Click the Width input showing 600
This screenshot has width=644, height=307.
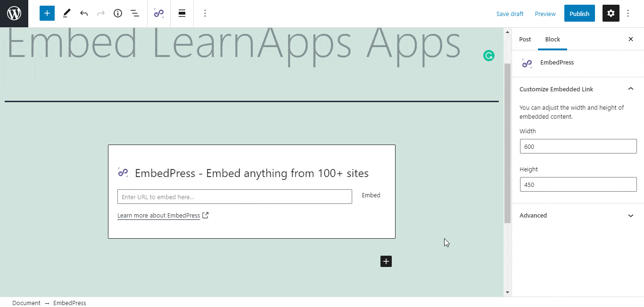coord(578,146)
